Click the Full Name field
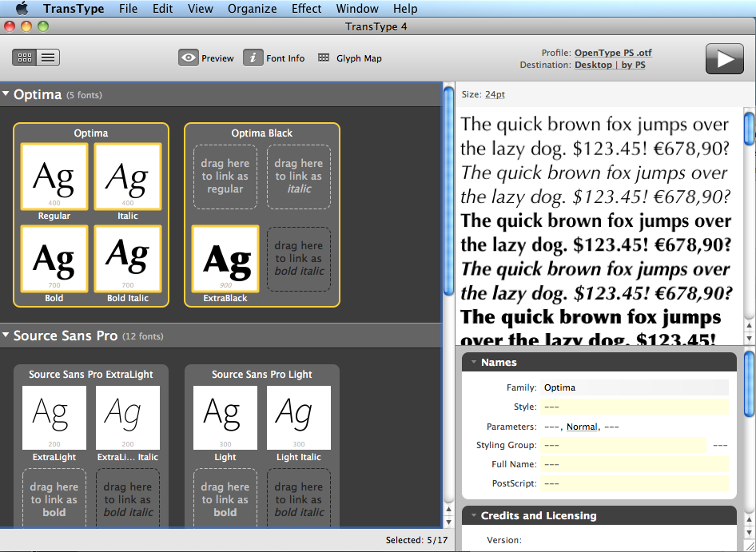 click(x=634, y=464)
